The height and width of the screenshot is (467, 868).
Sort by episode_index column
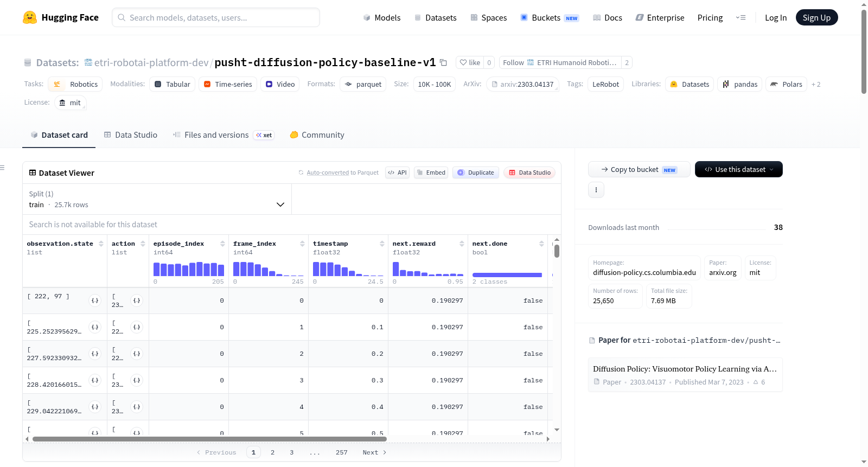pos(222,244)
